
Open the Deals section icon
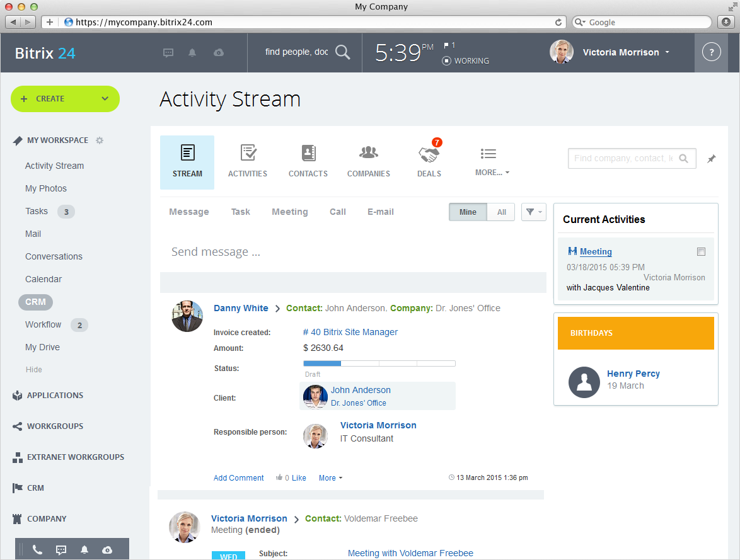[x=429, y=154]
